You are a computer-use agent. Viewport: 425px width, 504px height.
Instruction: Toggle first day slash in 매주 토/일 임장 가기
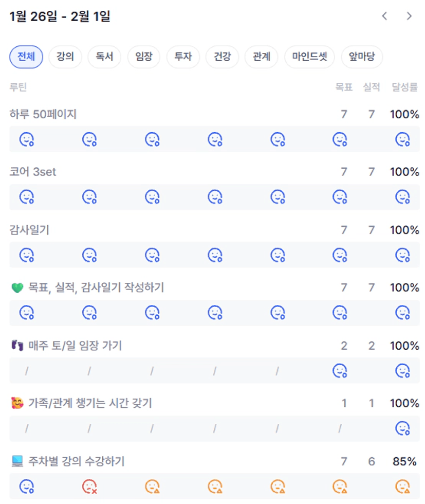(x=27, y=370)
